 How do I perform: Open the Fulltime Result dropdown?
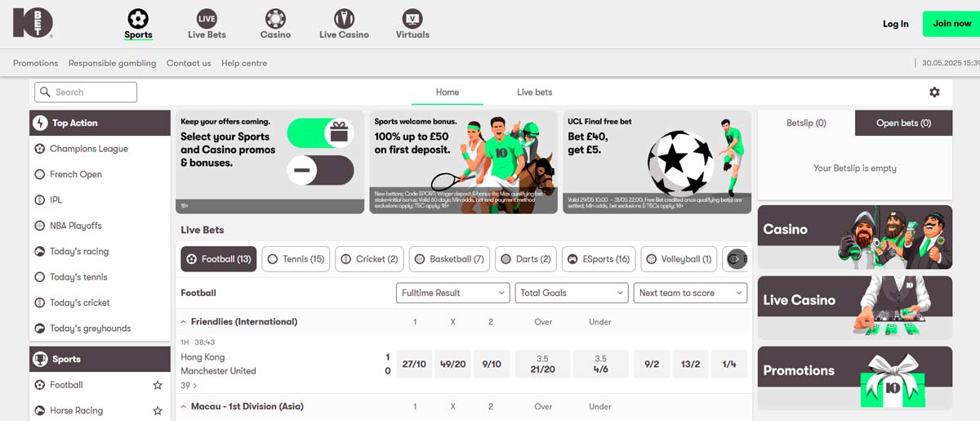pyautogui.click(x=453, y=293)
